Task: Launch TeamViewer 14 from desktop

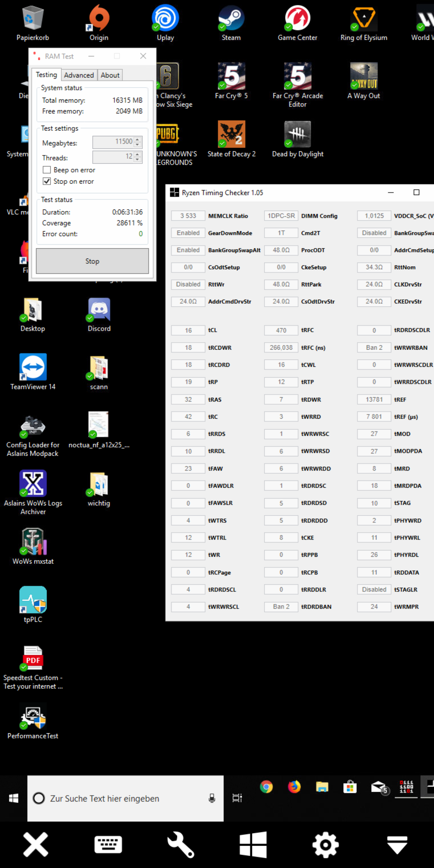Action: click(x=33, y=372)
